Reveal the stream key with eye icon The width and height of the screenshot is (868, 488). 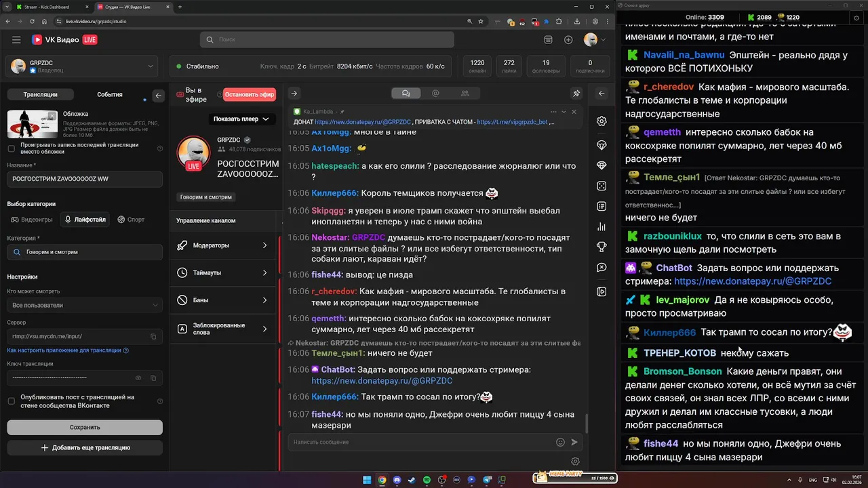138,378
